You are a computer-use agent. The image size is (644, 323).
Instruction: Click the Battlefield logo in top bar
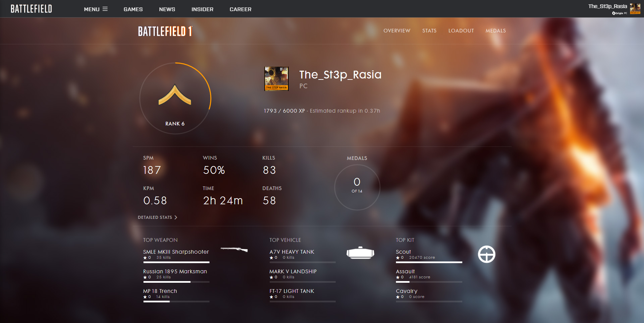(x=31, y=9)
